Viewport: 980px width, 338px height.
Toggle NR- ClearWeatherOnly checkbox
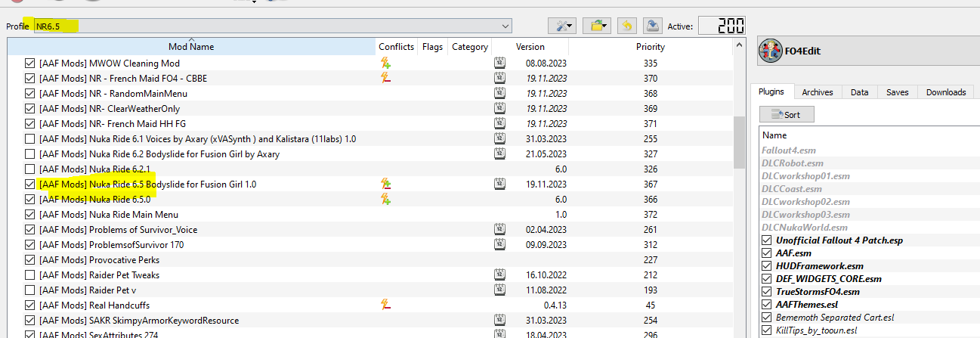(x=30, y=108)
